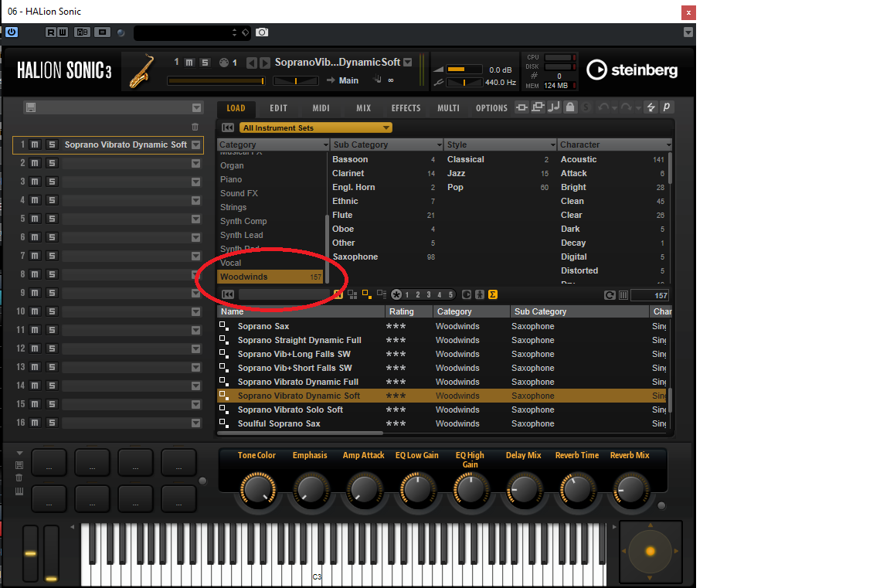Screen dimensions: 890x588
Task: Click the trash icon above the slot rack
Action: point(195,127)
